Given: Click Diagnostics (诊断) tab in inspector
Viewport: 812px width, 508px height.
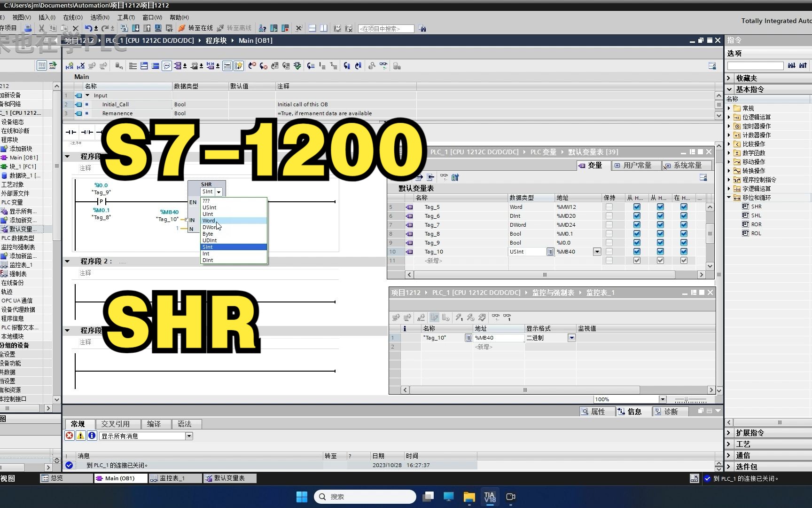Looking at the screenshot, I should [x=671, y=412].
